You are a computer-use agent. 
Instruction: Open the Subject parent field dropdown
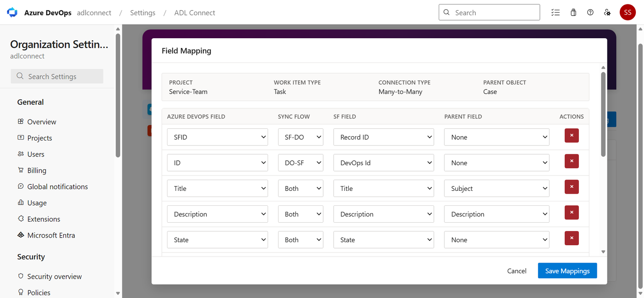click(x=497, y=188)
